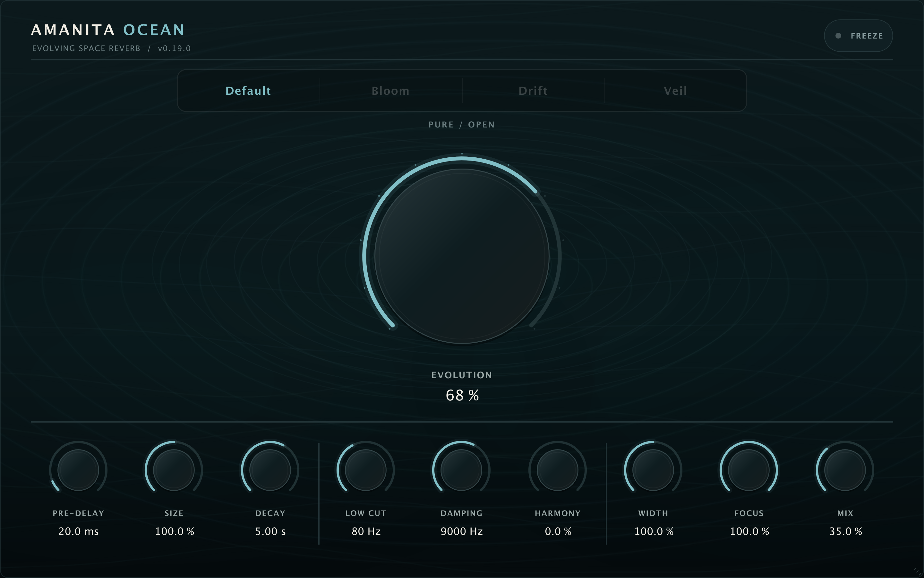Screen dimensions: 924x578
Task: Click the 80 Hz Low Cut value
Action: pos(366,531)
